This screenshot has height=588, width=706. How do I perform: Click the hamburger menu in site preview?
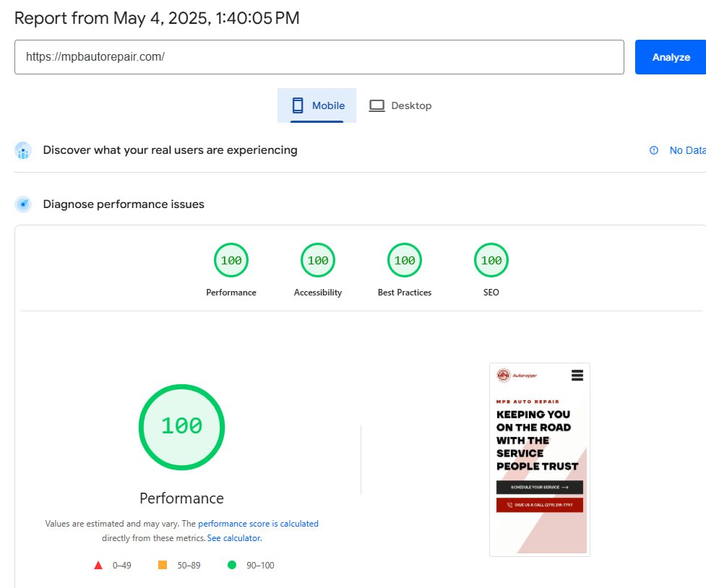pos(577,376)
